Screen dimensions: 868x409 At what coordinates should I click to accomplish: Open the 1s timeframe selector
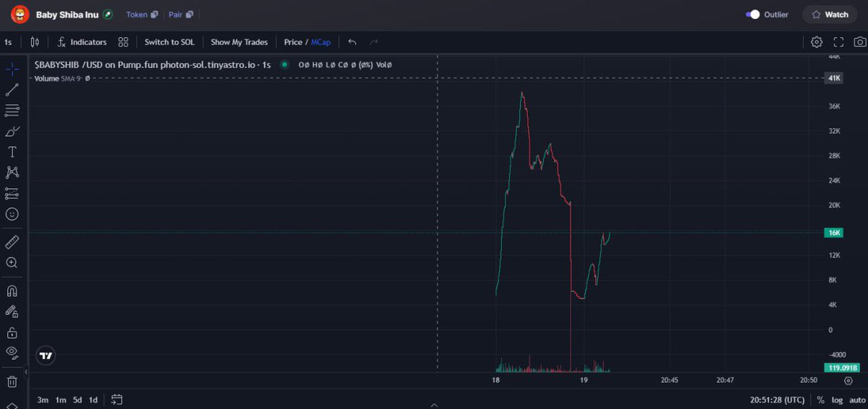(x=8, y=42)
